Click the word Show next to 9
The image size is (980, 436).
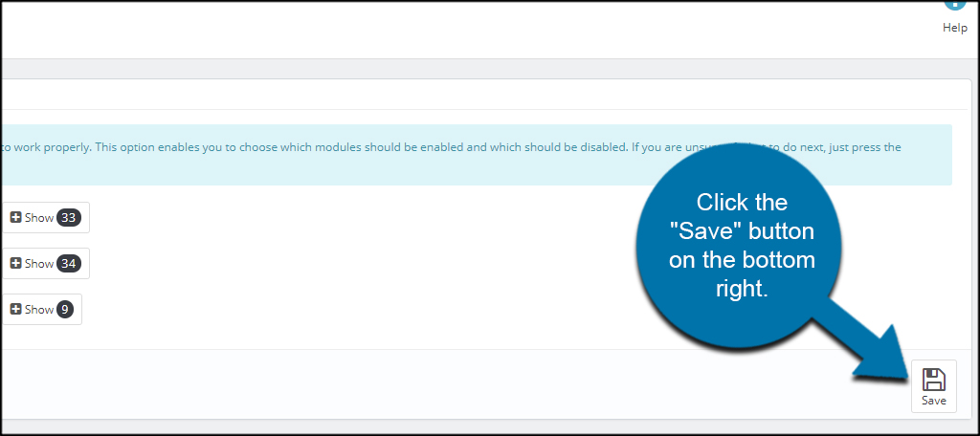click(x=39, y=310)
